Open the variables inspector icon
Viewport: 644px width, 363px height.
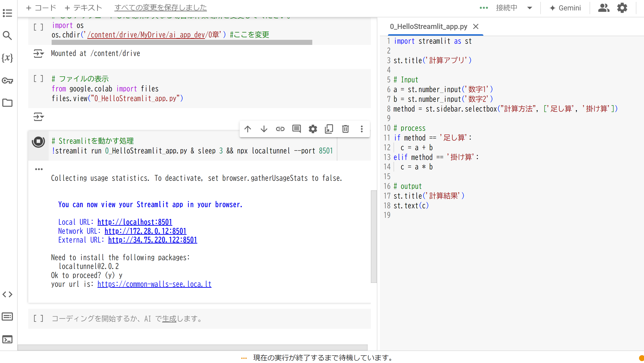pyautogui.click(x=7, y=58)
